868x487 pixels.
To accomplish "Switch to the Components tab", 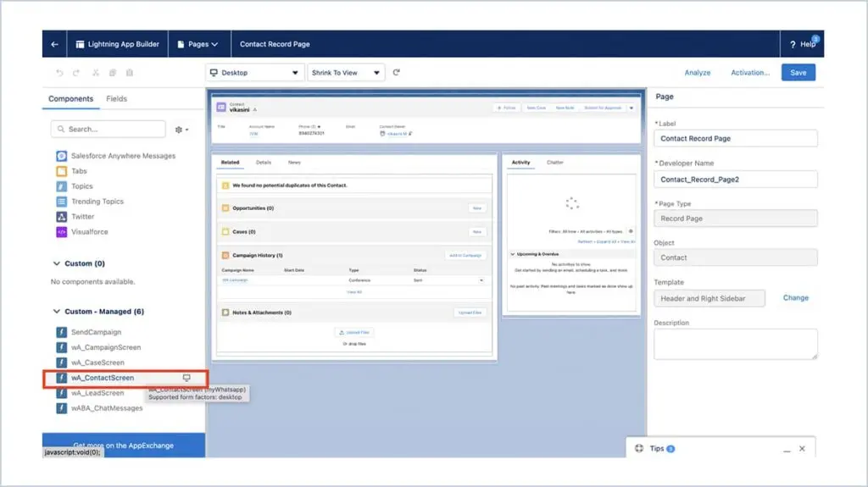I will [71, 98].
